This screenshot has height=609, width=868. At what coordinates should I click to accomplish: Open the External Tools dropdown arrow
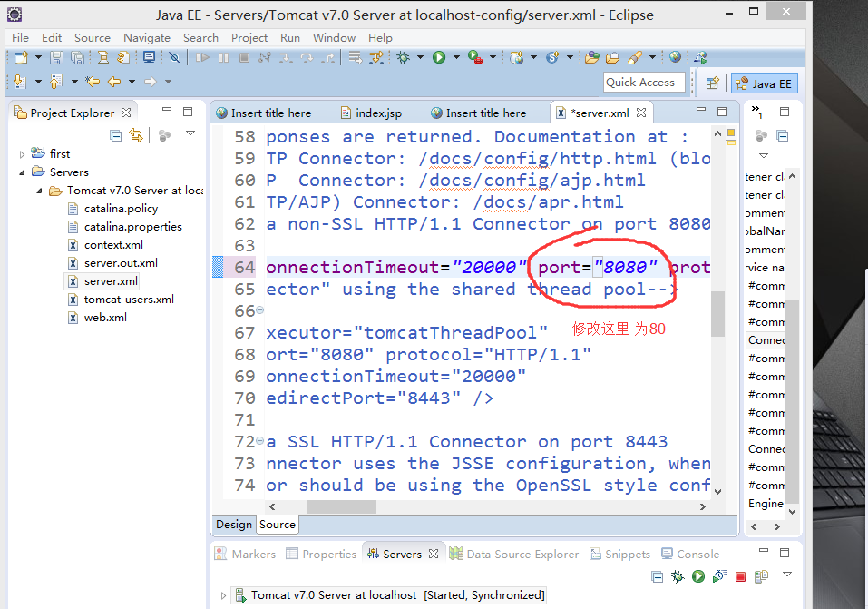pos(493,57)
